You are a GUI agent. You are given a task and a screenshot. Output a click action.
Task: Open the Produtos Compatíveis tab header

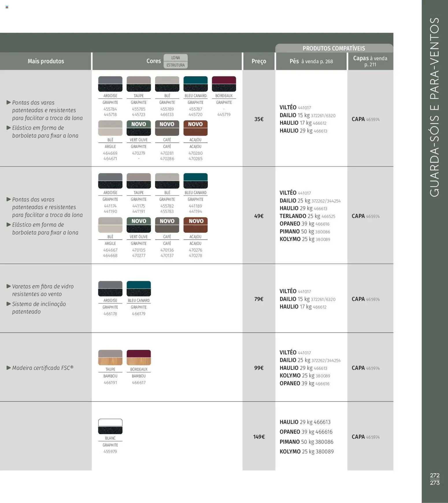334,48
